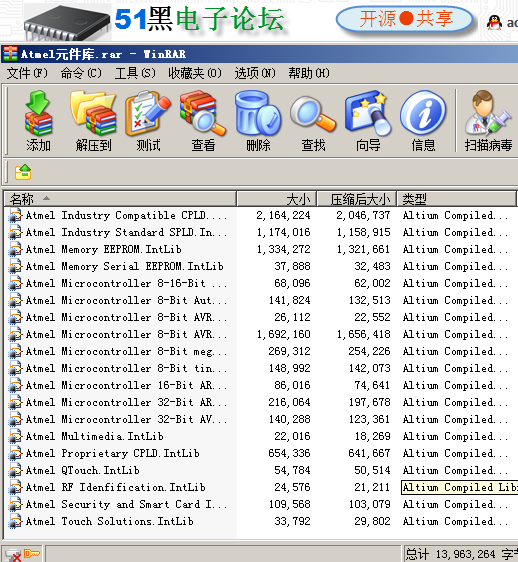Open the 命令(C) menu
Screen dimensions: 518x562
coord(81,73)
